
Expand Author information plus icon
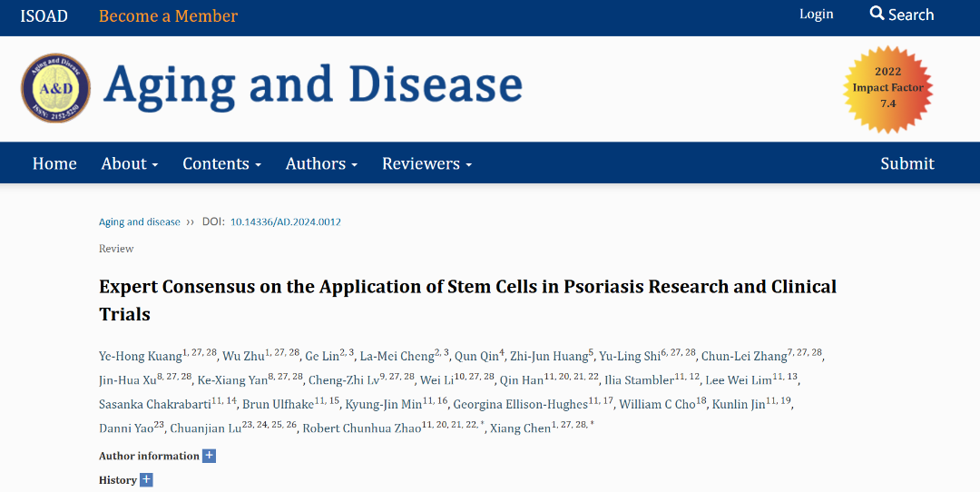(x=209, y=456)
